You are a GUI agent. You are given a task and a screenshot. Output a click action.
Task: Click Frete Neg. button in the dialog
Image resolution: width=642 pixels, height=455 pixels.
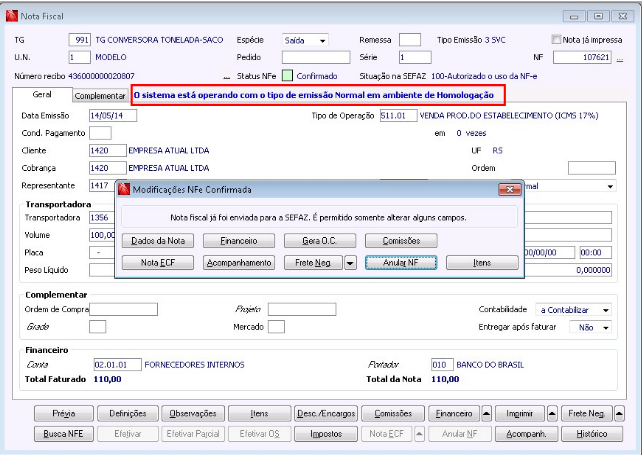pos(313,263)
